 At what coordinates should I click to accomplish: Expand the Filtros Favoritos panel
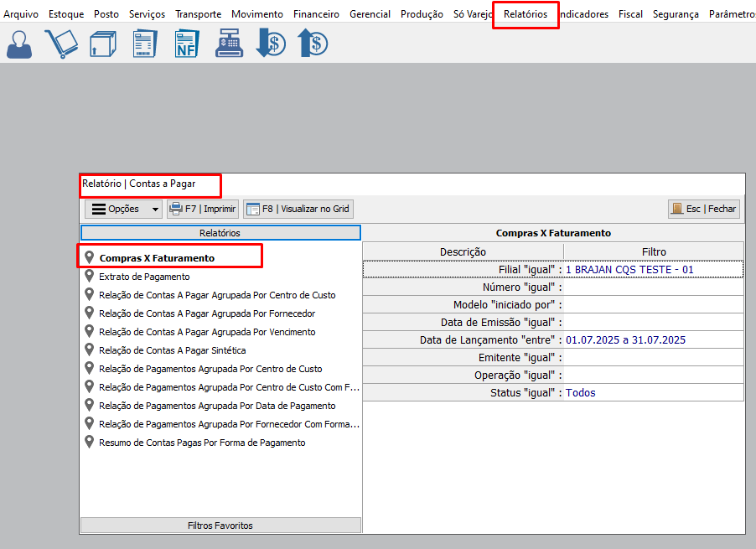(220, 526)
